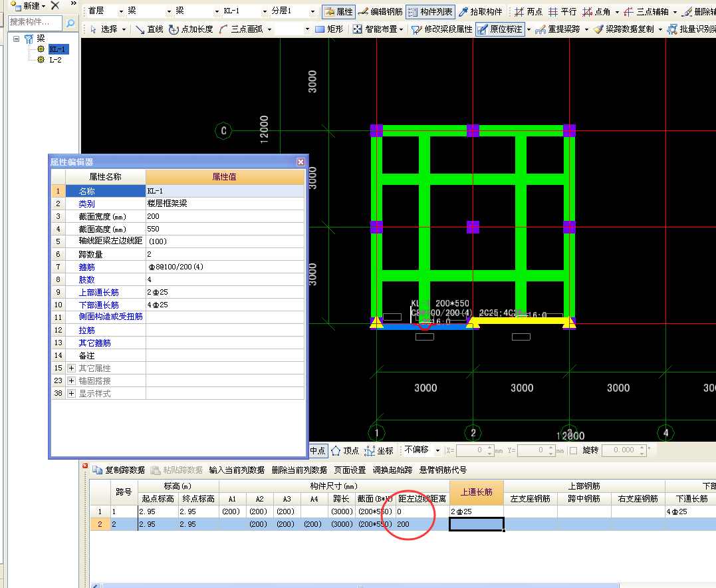Click 修改梁段属性 modify beam segment
This screenshot has width=716, height=588.
[x=441, y=29]
